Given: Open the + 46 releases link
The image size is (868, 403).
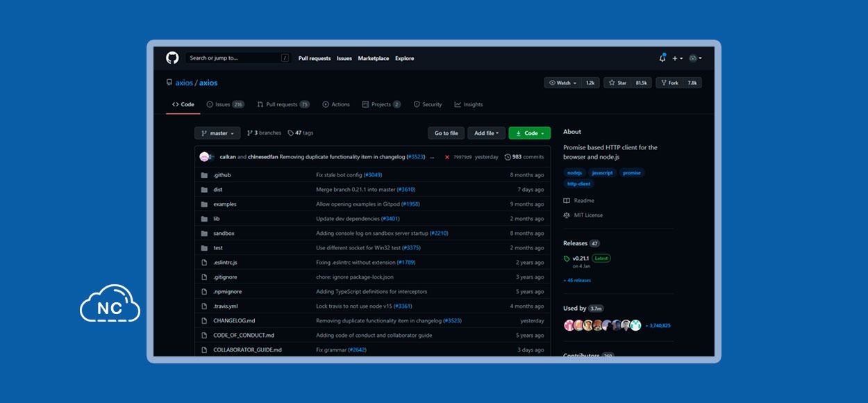Looking at the screenshot, I should click(577, 281).
